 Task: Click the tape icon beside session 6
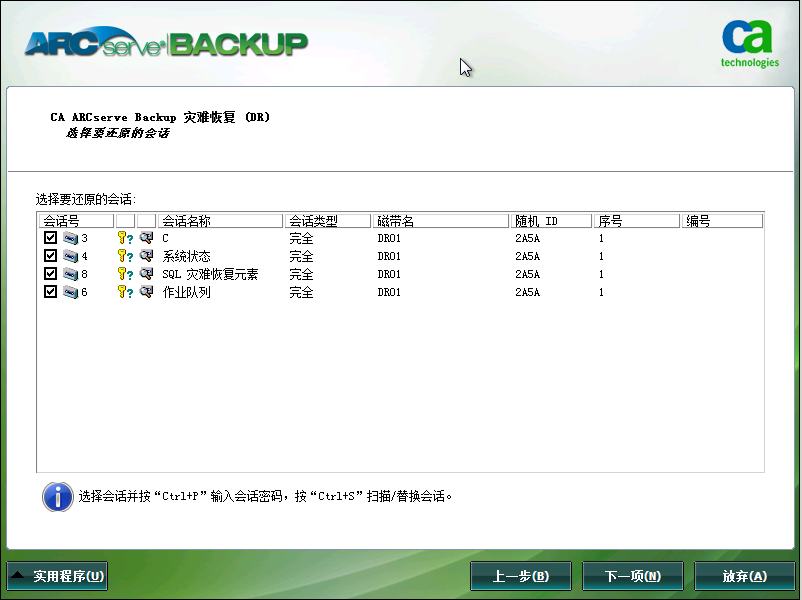click(70, 292)
